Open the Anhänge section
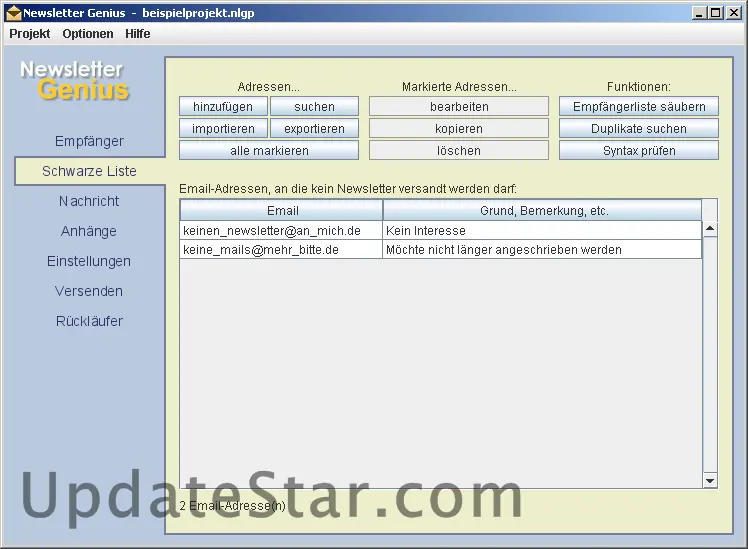748x549 pixels. pyautogui.click(x=89, y=231)
